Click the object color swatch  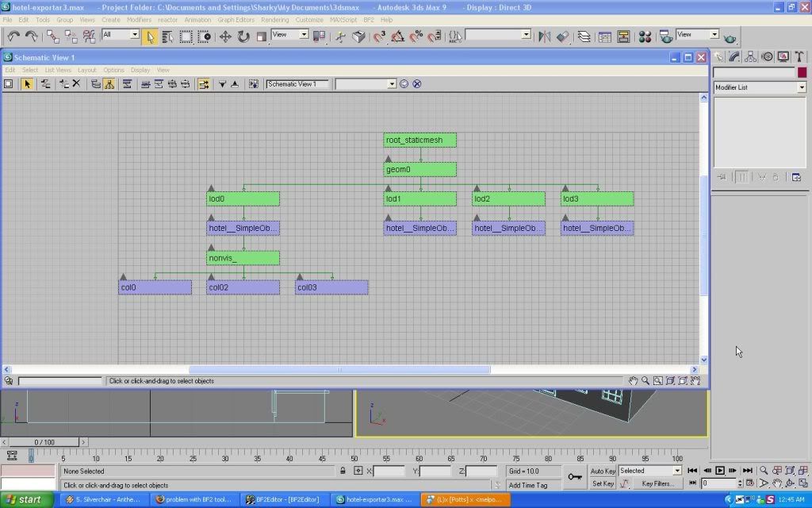[802, 72]
